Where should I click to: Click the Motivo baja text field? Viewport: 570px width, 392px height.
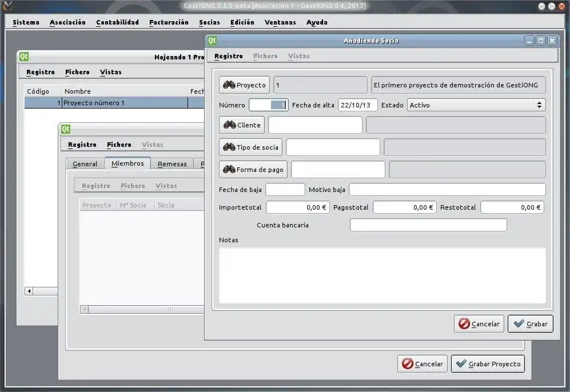447,190
